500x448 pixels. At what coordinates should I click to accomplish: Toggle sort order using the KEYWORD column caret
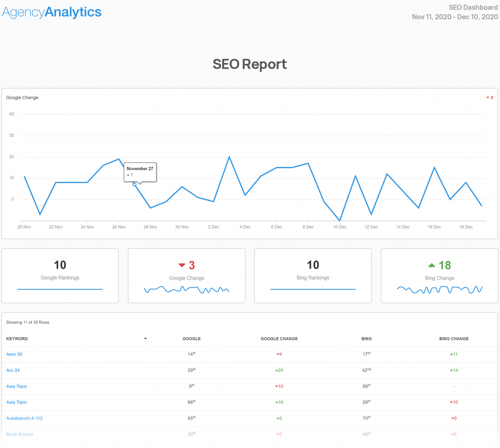(146, 338)
